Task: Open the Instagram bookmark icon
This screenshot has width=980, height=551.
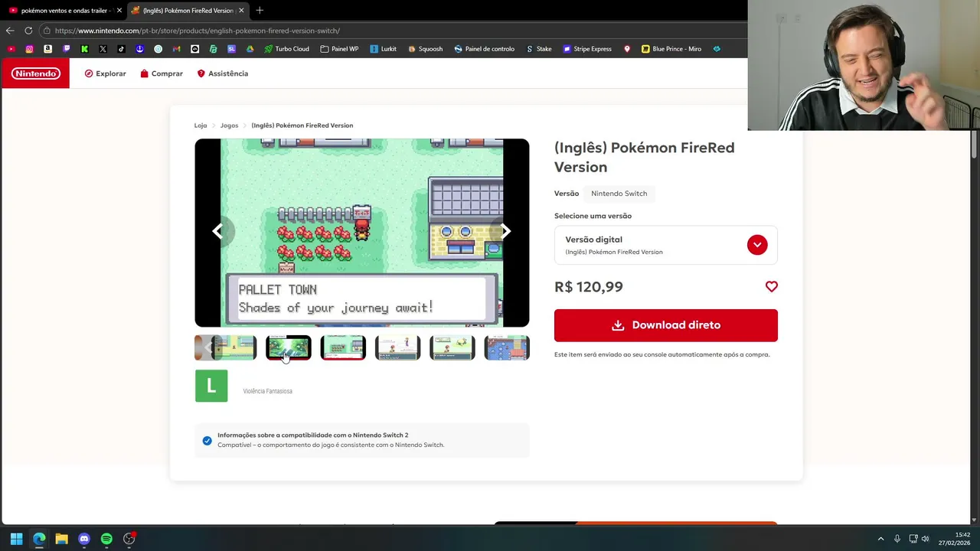Action: [x=30, y=49]
